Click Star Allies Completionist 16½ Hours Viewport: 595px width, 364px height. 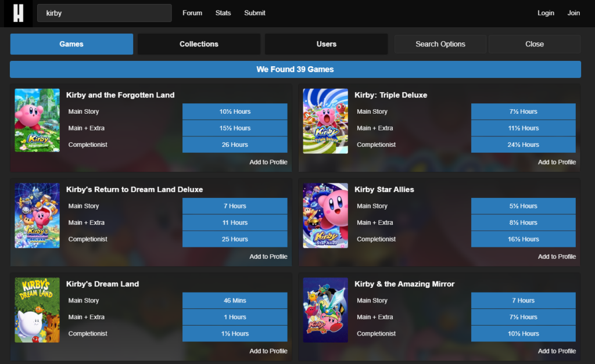524,239
